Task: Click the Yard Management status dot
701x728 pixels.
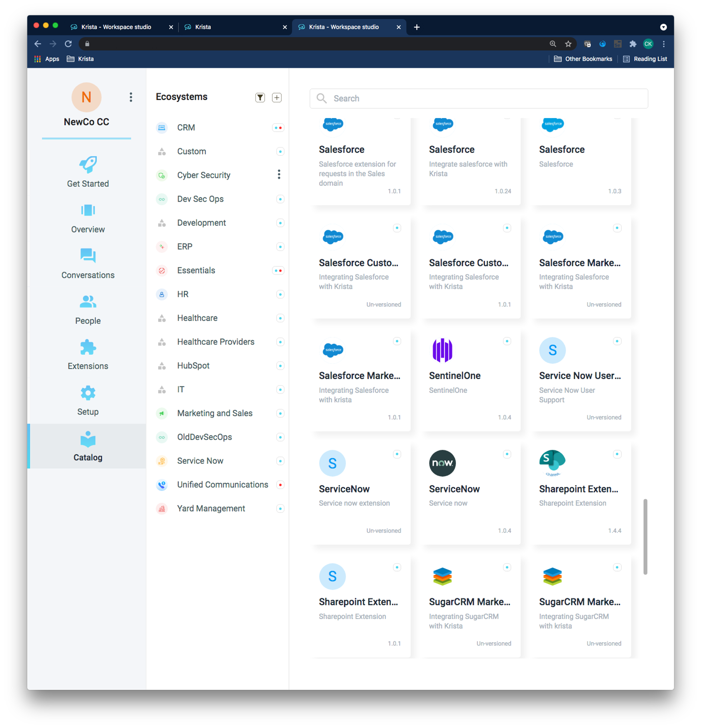Action: [280, 509]
